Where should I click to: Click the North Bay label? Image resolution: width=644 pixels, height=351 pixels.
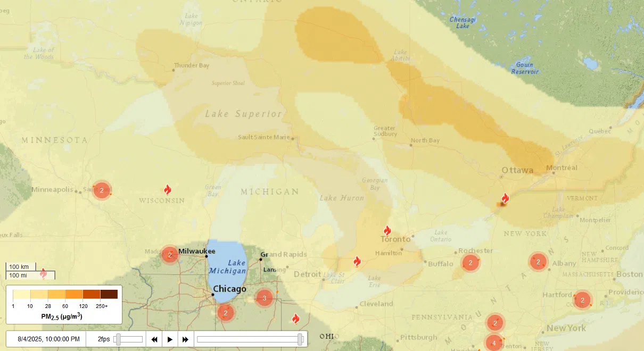pos(425,140)
